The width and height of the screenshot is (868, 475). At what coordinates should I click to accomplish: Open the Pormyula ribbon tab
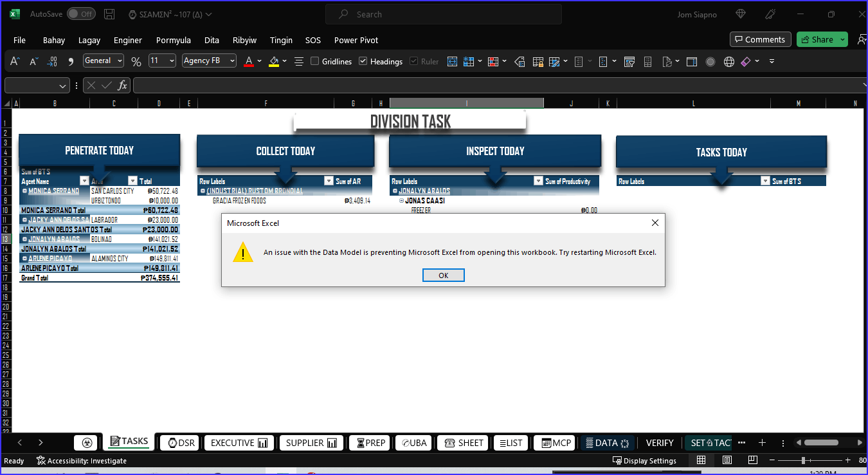point(174,40)
